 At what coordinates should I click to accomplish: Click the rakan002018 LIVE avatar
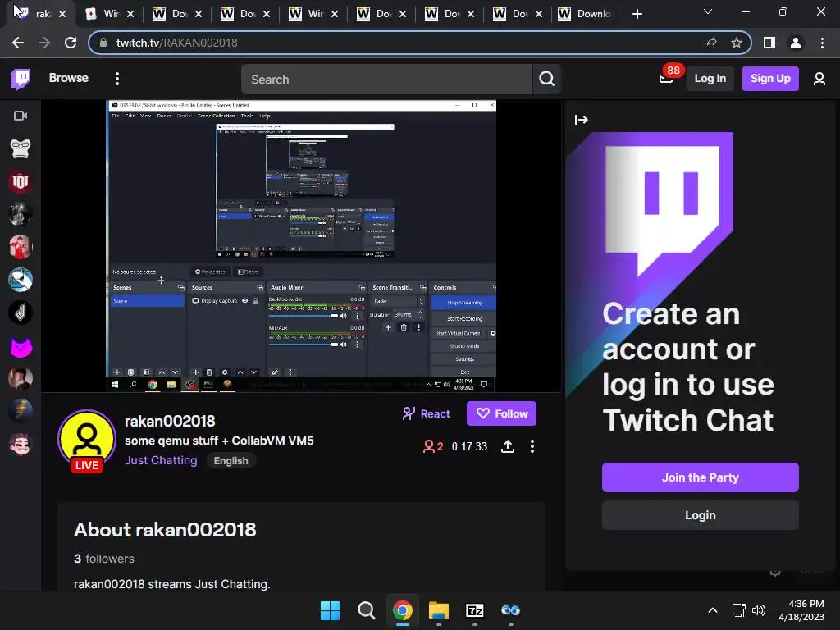point(87,441)
